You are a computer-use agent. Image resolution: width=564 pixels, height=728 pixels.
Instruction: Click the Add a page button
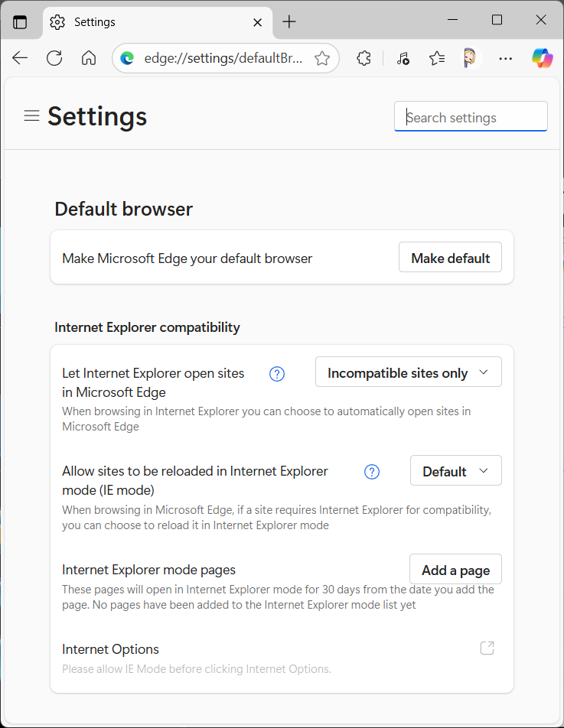(x=455, y=570)
